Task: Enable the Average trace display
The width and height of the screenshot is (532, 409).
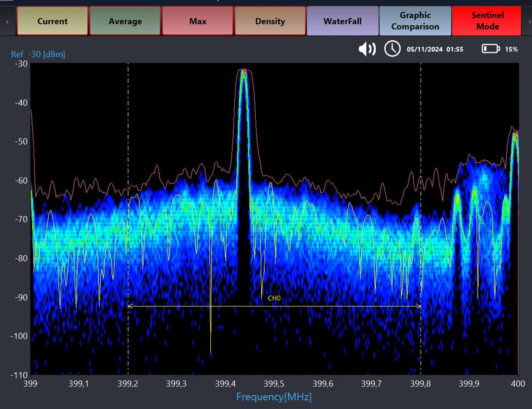Action: [x=125, y=21]
